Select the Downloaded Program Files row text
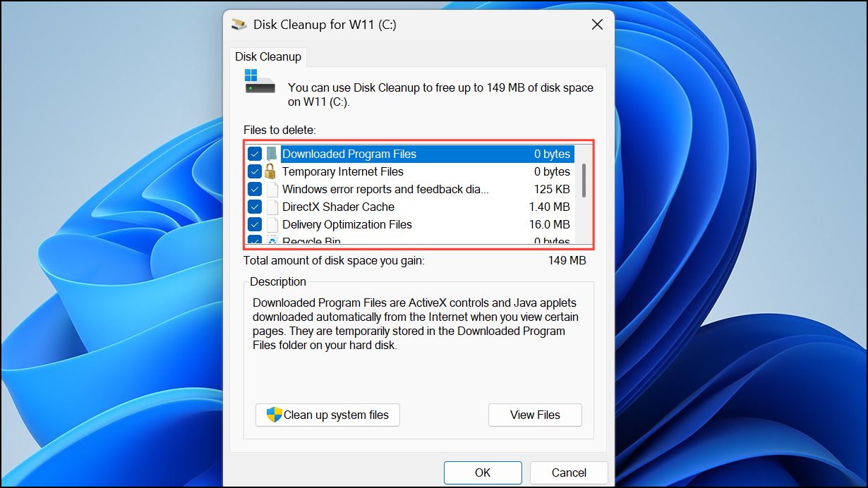 349,154
